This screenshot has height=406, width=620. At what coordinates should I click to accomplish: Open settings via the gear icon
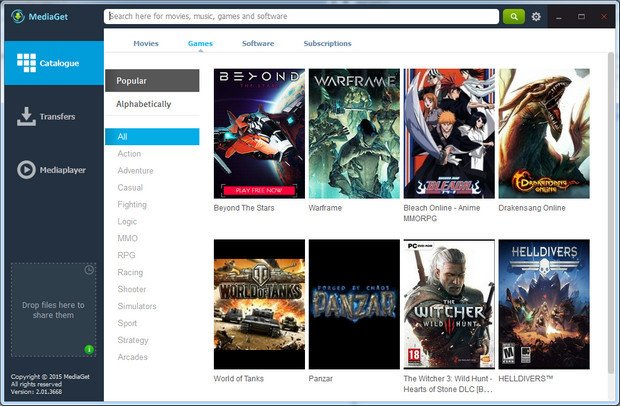click(x=536, y=17)
